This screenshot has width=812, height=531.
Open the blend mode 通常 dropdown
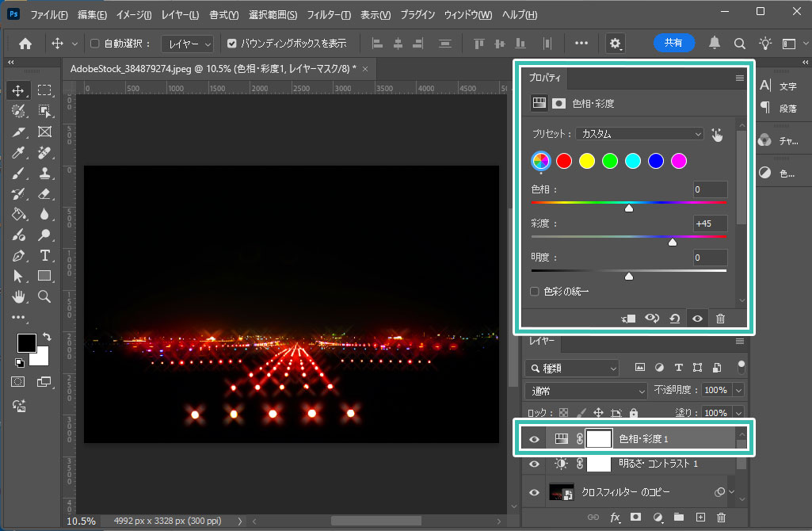pos(586,391)
